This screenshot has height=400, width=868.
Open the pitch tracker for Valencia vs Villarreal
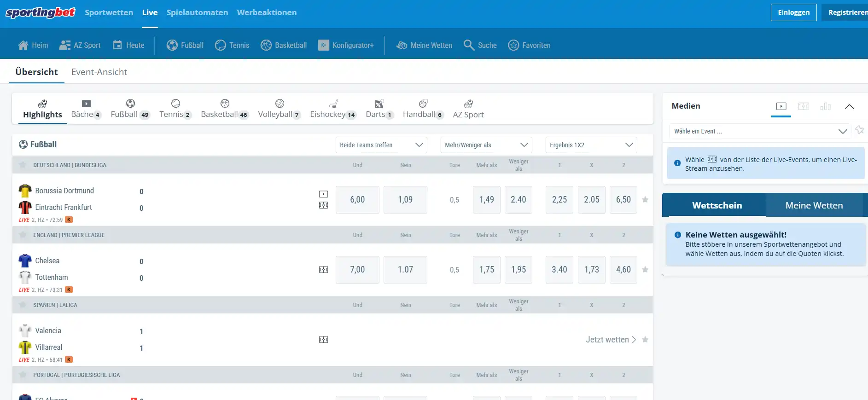click(x=324, y=340)
